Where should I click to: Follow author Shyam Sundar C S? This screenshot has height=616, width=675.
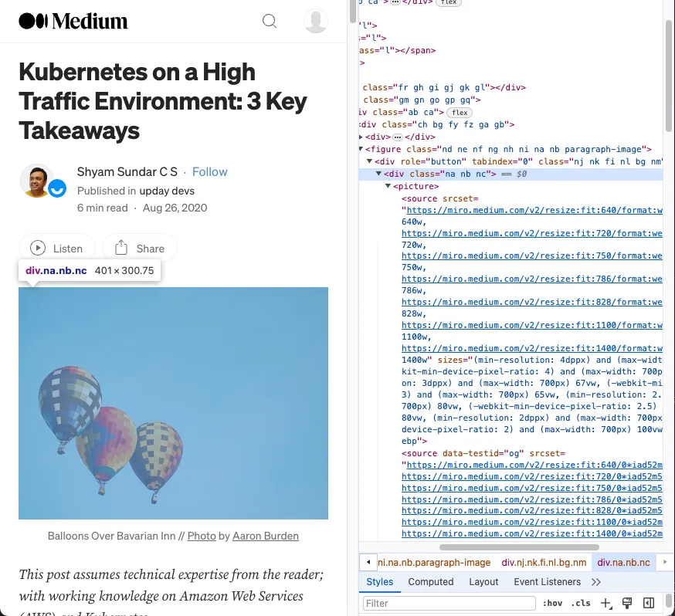coord(210,172)
